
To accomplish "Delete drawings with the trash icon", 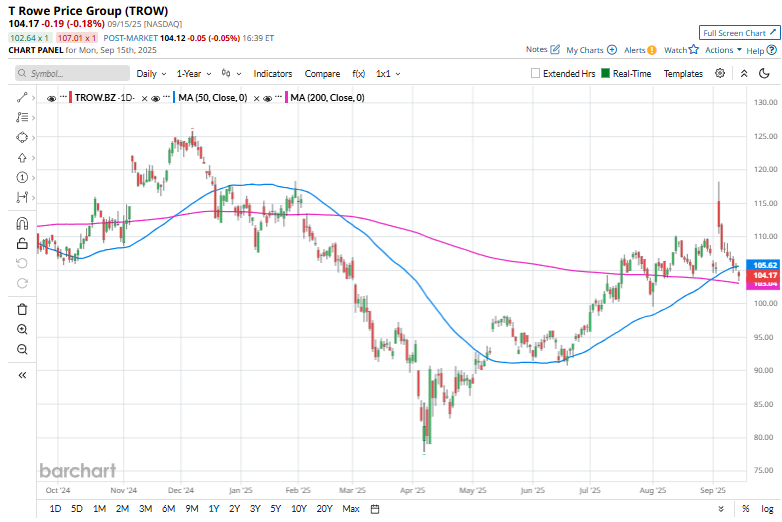I will [22, 309].
